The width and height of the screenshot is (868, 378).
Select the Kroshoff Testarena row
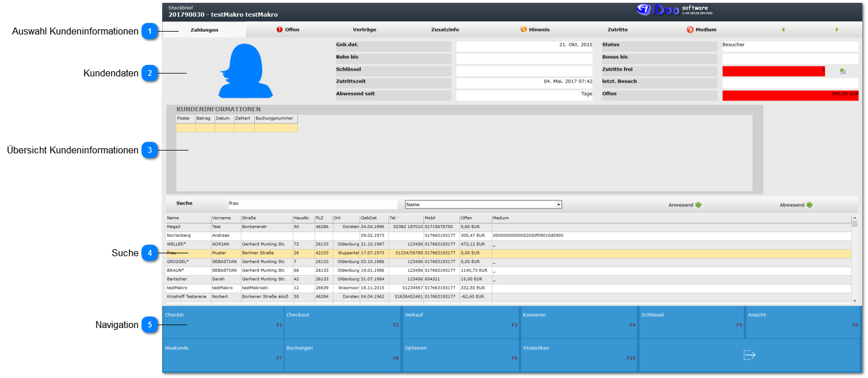pos(508,296)
